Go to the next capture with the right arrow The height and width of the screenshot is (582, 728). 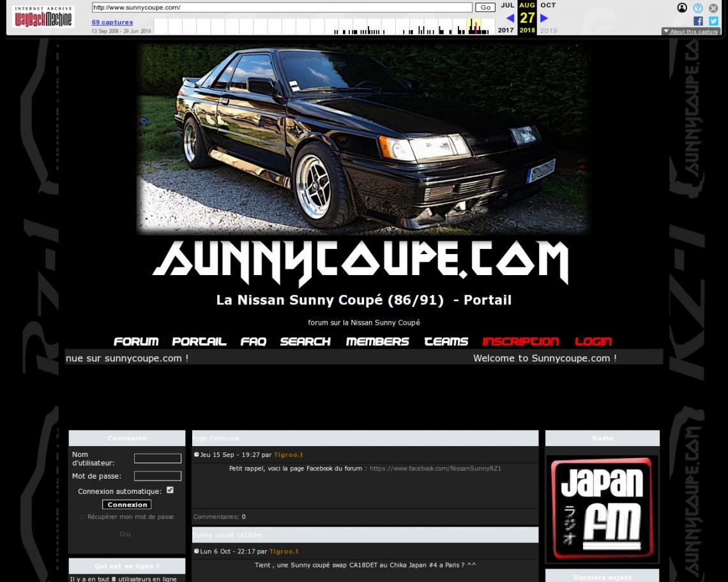544,18
